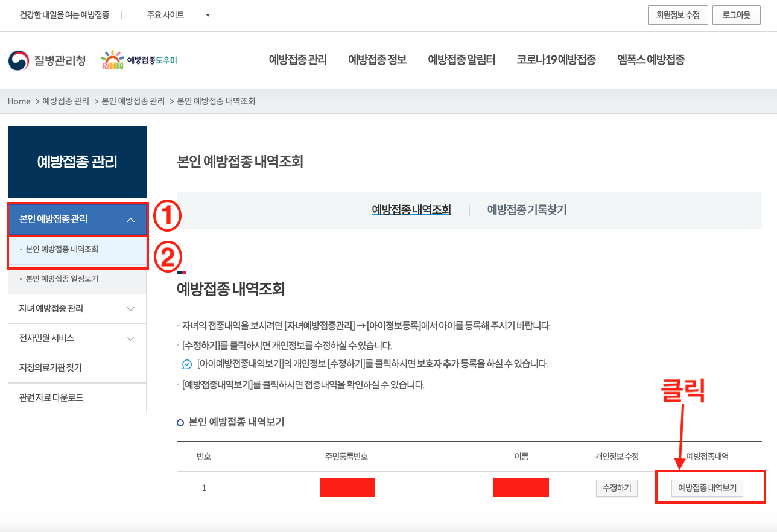The width and height of the screenshot is (777, 532).
Task: Click the 예방접종내역 column header
Action: (708, 457)
